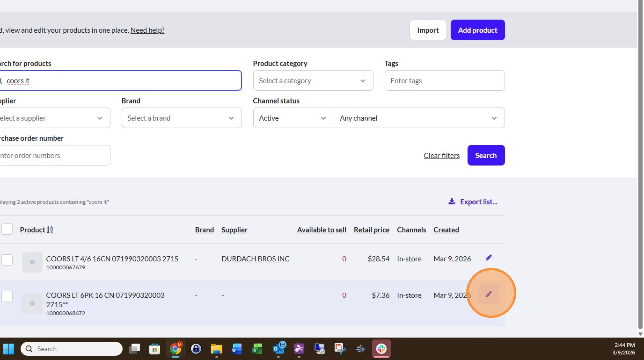Viewport: 644px width, 360px height.
Task: Open Microsoft Excel from the taskbar
Action: point(257,349)
